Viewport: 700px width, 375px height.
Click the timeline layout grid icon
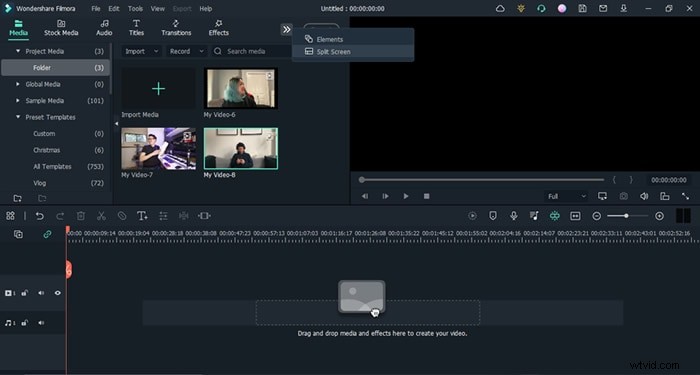point(10,216)
